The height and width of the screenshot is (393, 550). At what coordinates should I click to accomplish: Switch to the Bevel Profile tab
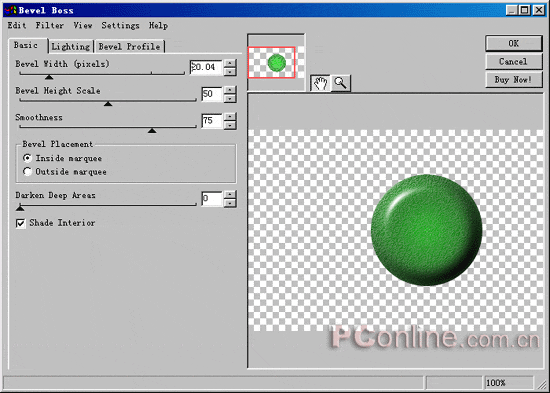[x=129, y=47]
